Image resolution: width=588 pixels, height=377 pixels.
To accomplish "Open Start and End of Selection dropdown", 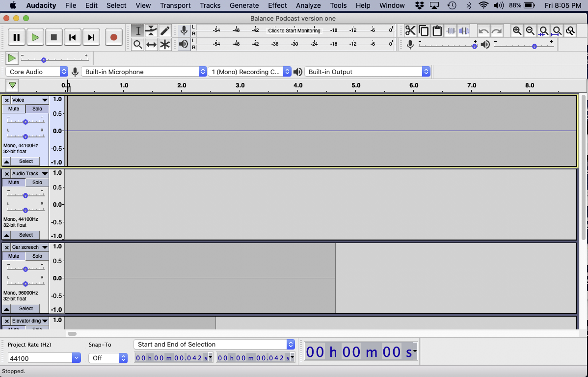I will 214,345.
